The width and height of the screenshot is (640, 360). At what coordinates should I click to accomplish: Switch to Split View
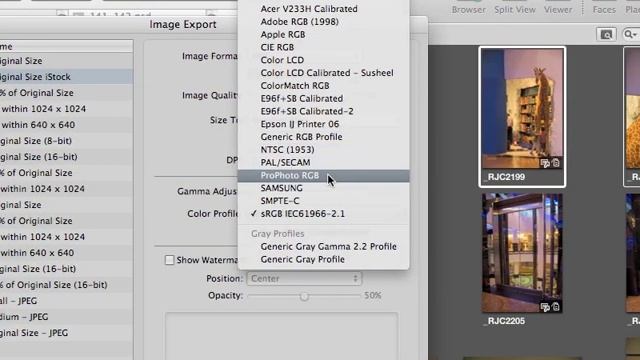tap(515, 9)
